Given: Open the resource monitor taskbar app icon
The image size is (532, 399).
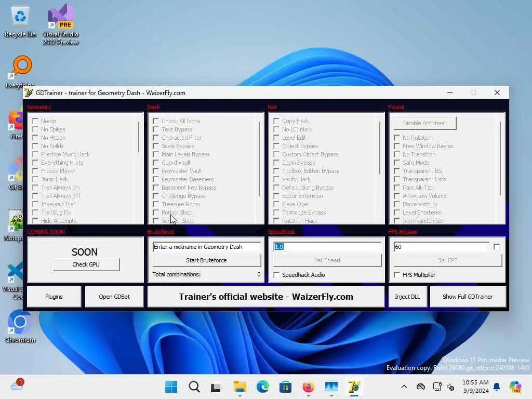Looking at the screenshot, I should pos(331,387).
